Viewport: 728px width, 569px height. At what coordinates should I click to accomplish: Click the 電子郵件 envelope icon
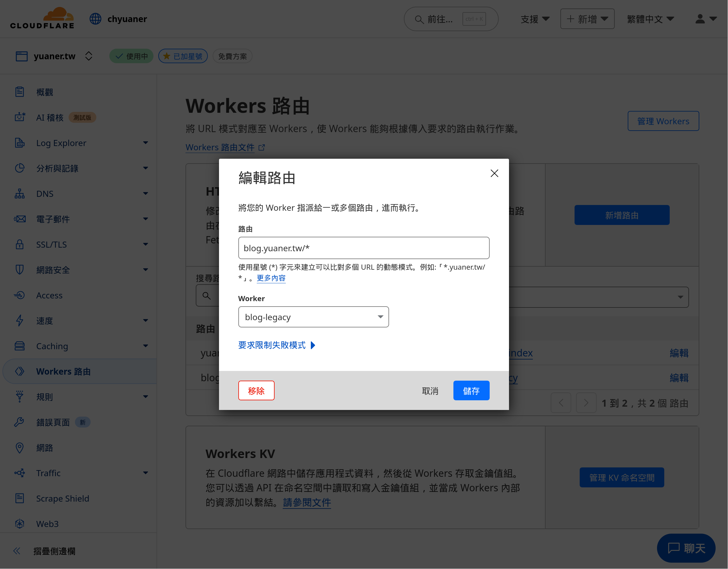coord(20,219)
